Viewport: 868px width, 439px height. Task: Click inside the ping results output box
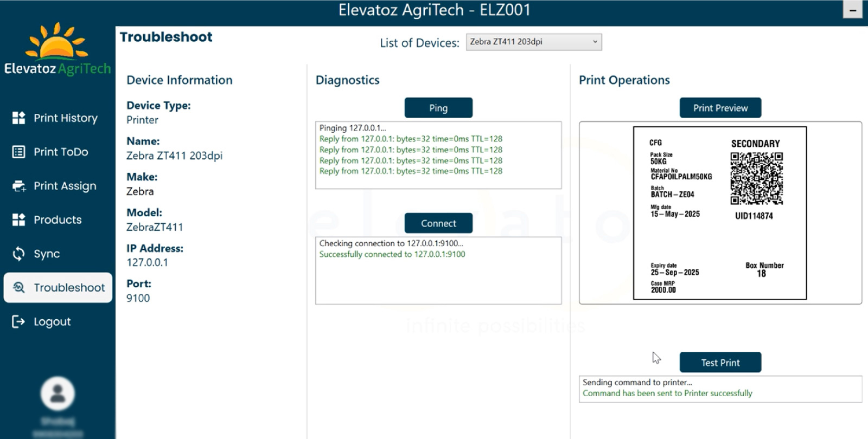click(x=438, y=155)
